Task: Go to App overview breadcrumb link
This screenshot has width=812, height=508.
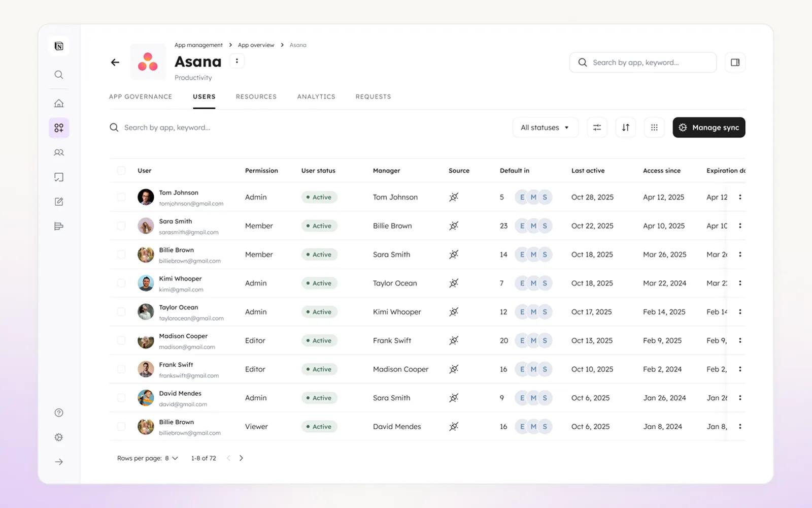Action: [x=256, y=45]
